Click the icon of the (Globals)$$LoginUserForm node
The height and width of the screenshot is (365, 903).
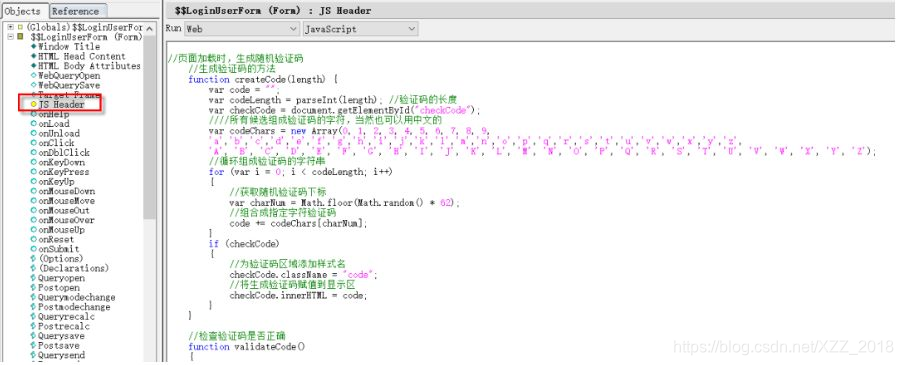coord(20,27)
